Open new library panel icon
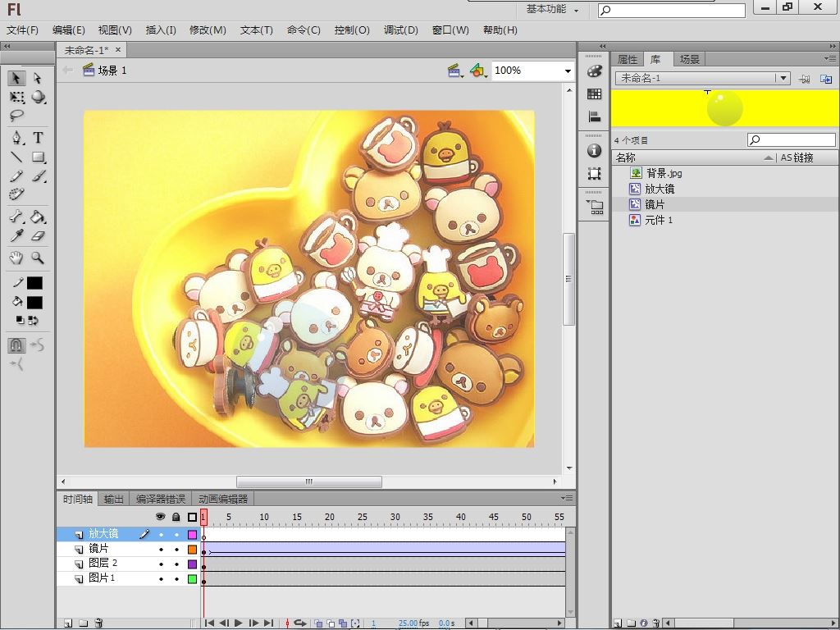This screenshot has width=840, height=630. 826,79
